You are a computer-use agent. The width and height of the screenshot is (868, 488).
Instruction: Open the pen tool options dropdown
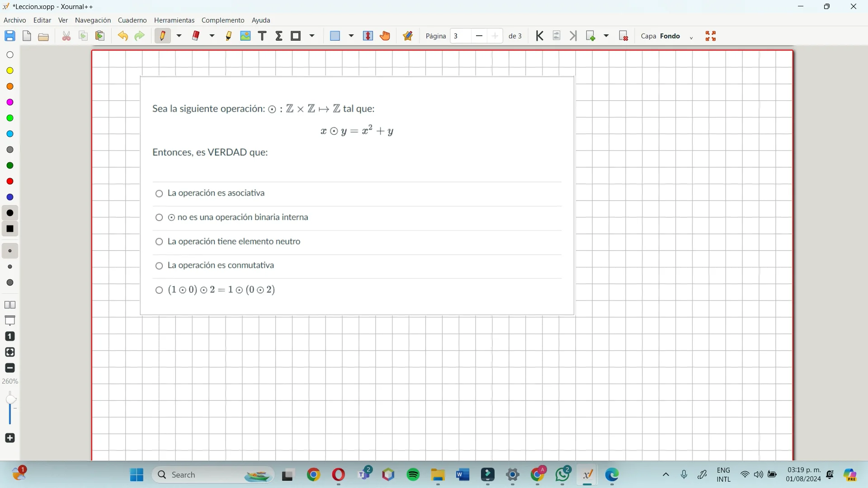coord(179,36)
